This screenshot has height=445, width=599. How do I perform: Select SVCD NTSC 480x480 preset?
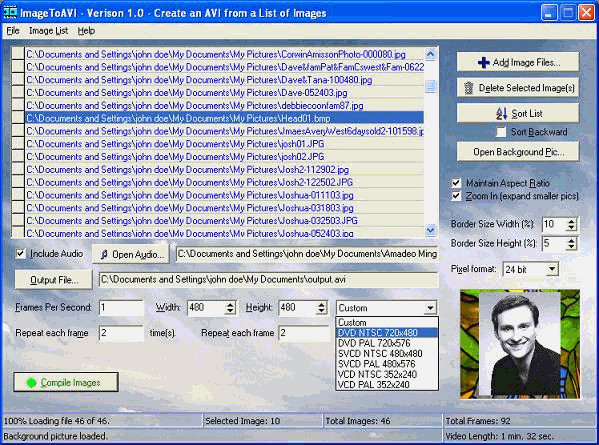pyautogui.click(x=387, y=353)
